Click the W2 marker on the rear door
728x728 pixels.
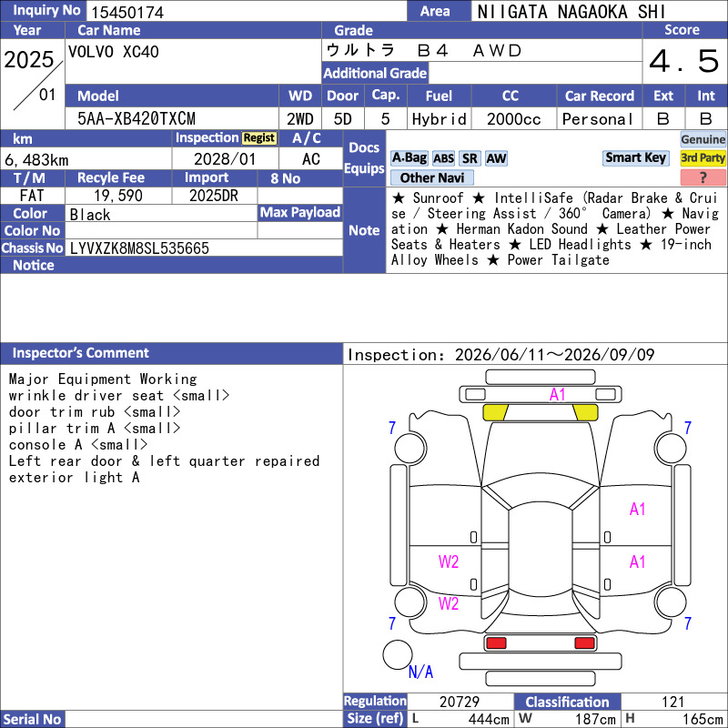coord(449,561)
